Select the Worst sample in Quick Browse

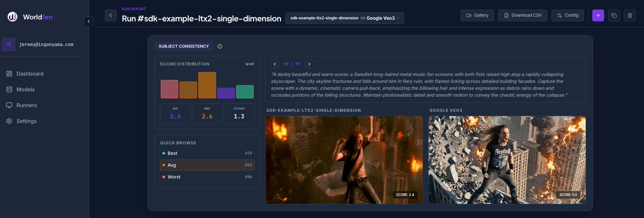point(207,177)
